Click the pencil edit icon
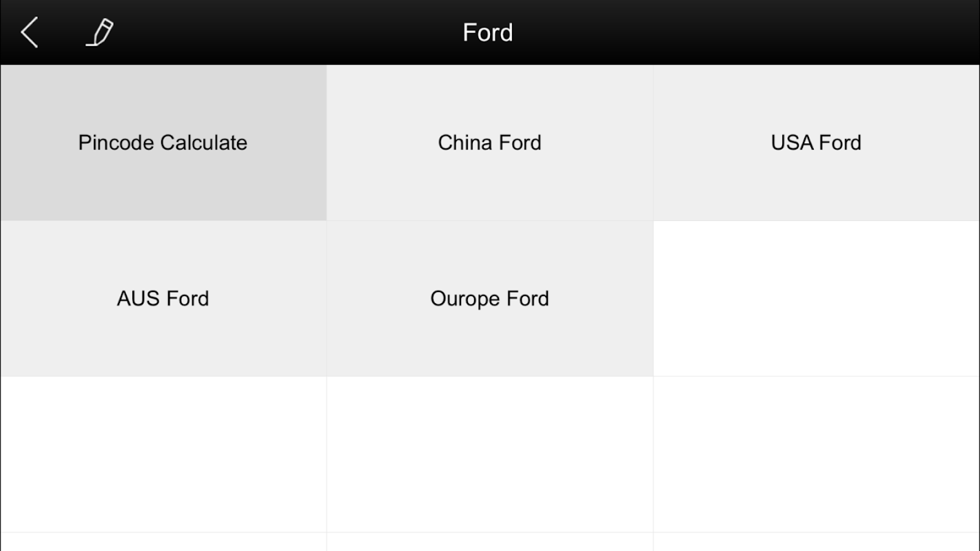The width and height of the screenshot is (980, 551). click(100, 32)
